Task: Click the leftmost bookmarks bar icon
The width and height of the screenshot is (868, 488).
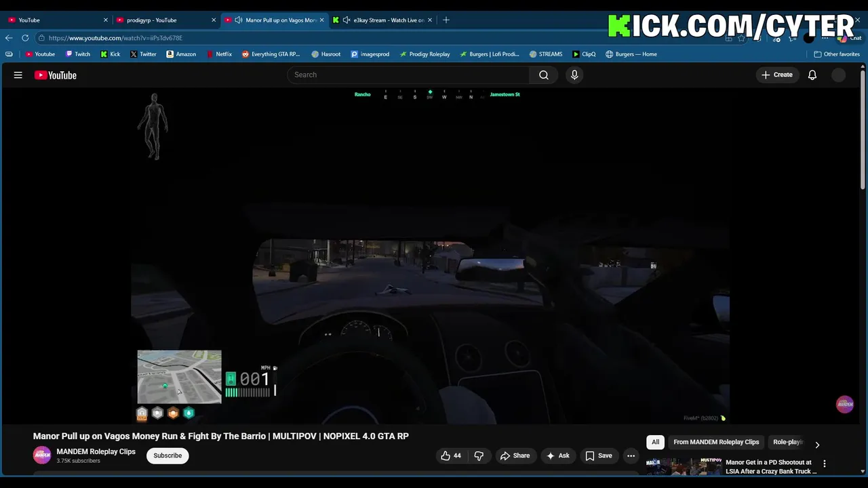Action: [9, 54]
